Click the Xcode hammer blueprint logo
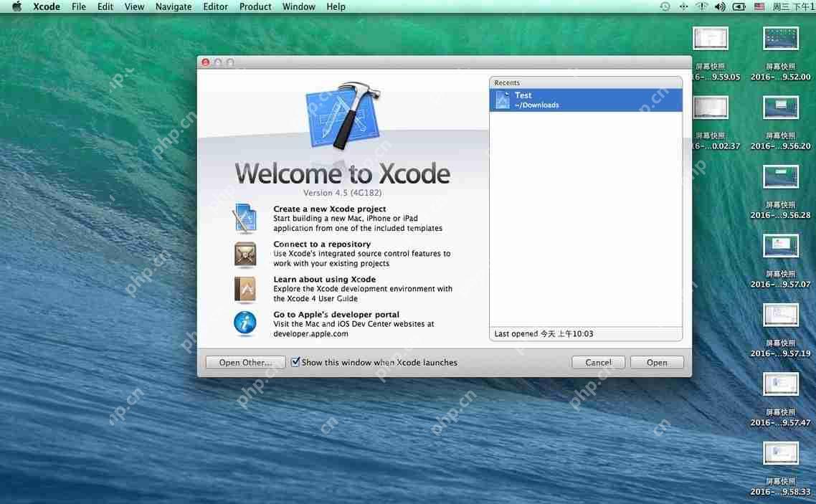 pos(343,115)
